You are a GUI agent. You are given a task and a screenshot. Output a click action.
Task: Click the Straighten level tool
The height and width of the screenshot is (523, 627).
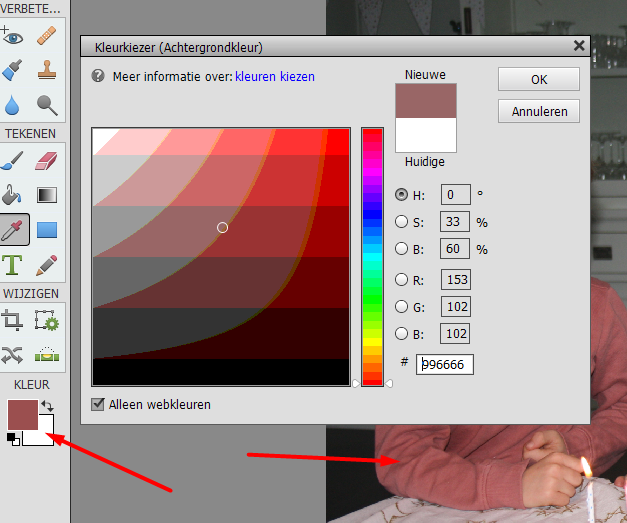coord(46,354)
